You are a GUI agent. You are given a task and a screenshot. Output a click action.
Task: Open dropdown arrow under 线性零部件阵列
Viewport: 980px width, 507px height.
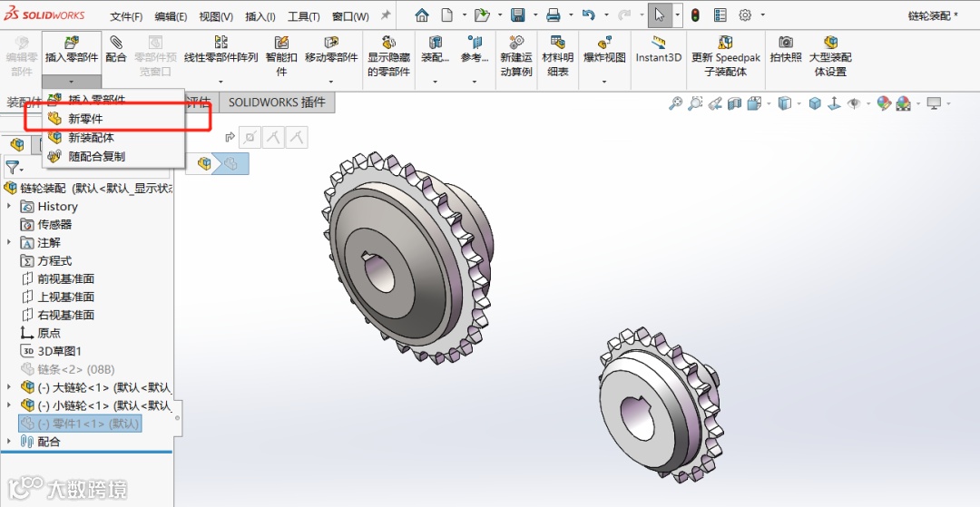[x=220, y=82]
